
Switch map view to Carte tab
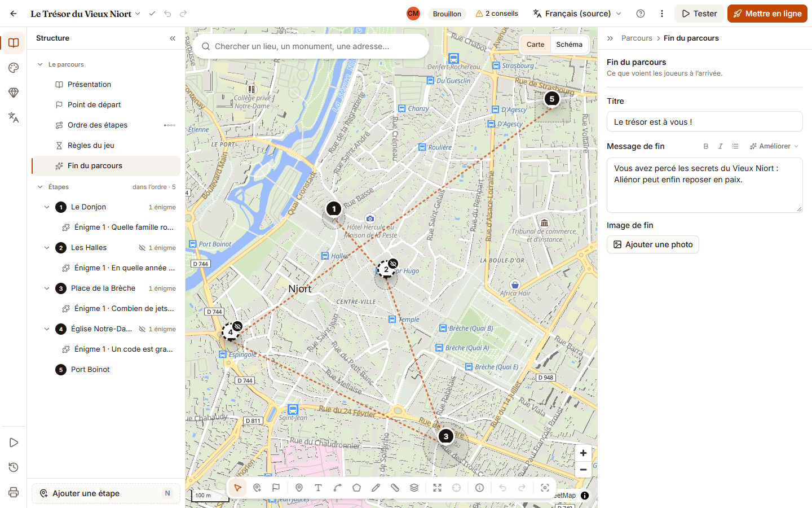click(x=536, y=45)
